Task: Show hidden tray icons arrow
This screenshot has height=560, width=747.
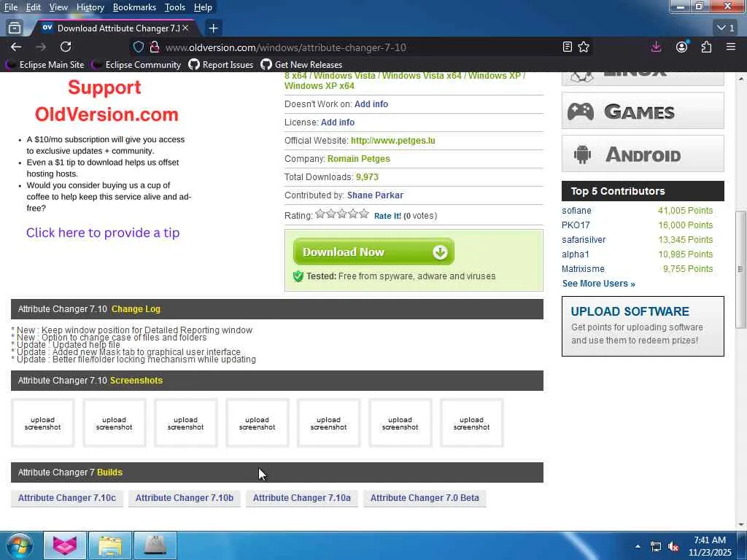Action: (638, 546)
